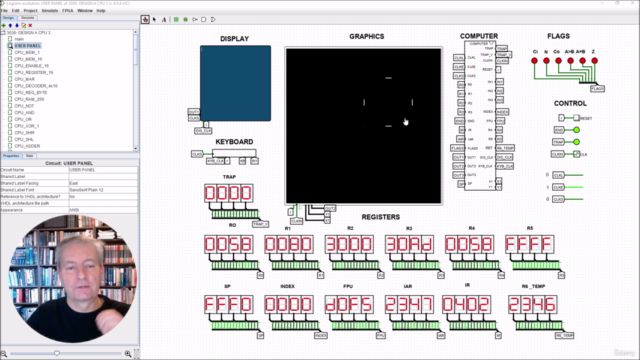Screen dimensions: 640x360
Task: Click the CPU_RAM_256 circuit icon
Action: (10, 99)
